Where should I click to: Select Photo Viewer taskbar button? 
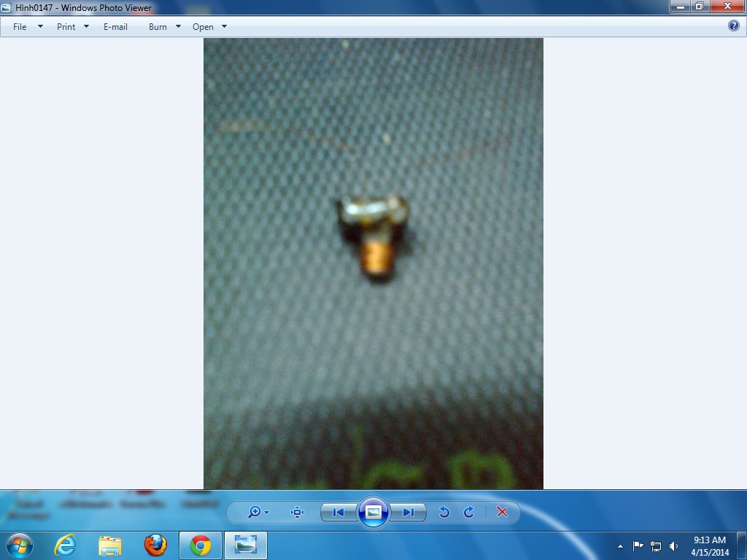245,545
